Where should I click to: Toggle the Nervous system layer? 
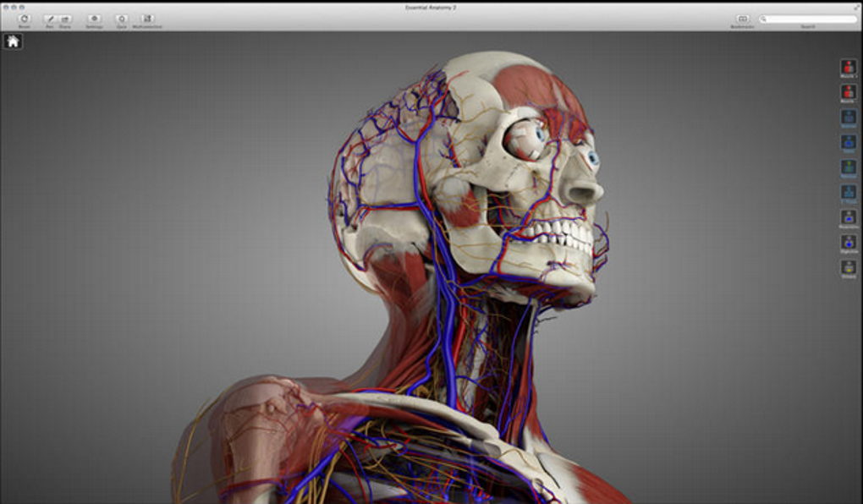click(x=848, y=167)
